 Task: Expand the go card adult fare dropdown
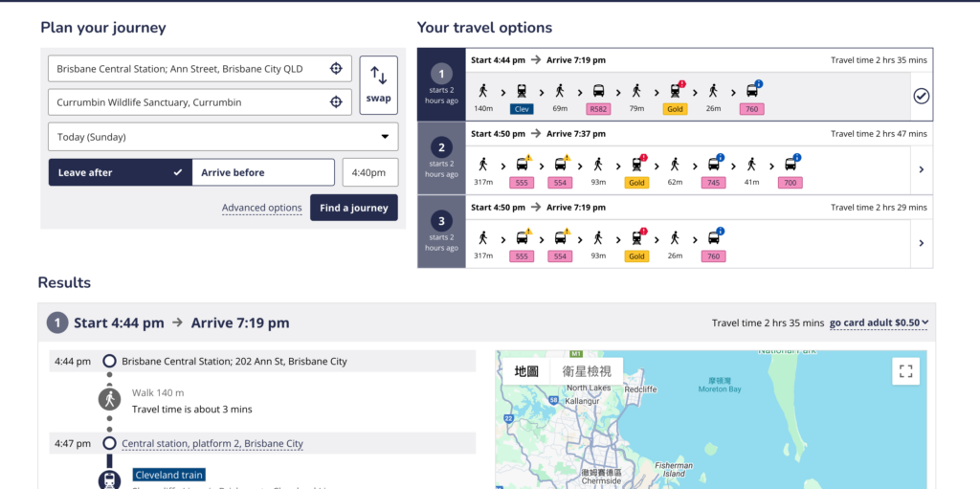pos(880,323)
